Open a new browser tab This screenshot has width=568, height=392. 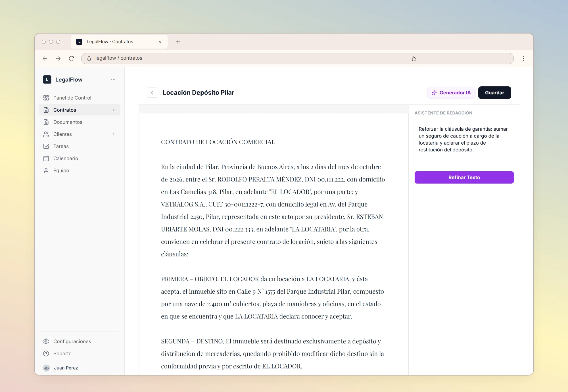coord(178,42)
